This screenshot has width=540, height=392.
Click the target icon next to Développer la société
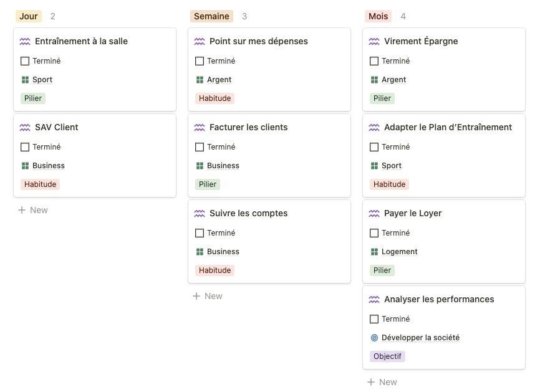(x=374, y=338)
